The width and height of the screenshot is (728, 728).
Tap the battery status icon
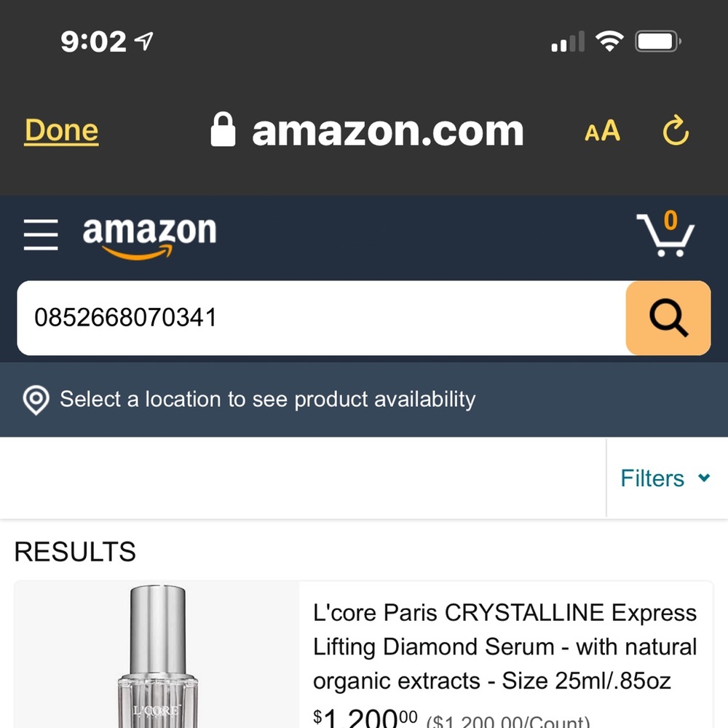[658, 41]
